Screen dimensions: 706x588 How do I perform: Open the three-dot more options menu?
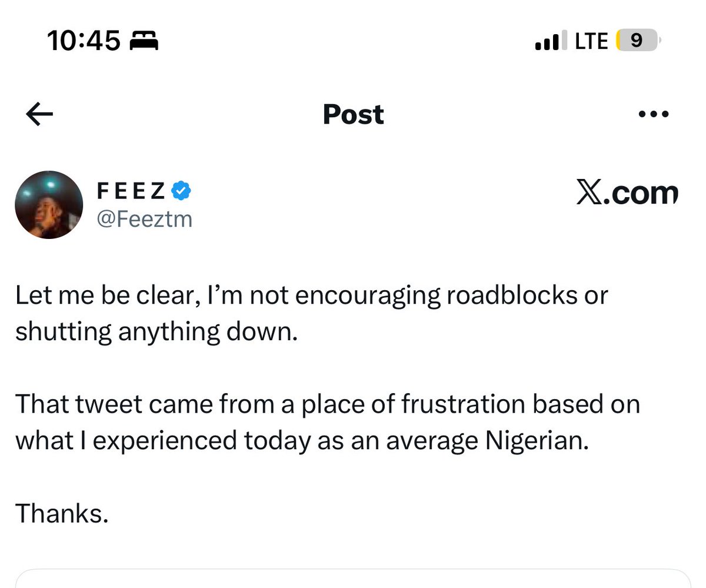654,114
